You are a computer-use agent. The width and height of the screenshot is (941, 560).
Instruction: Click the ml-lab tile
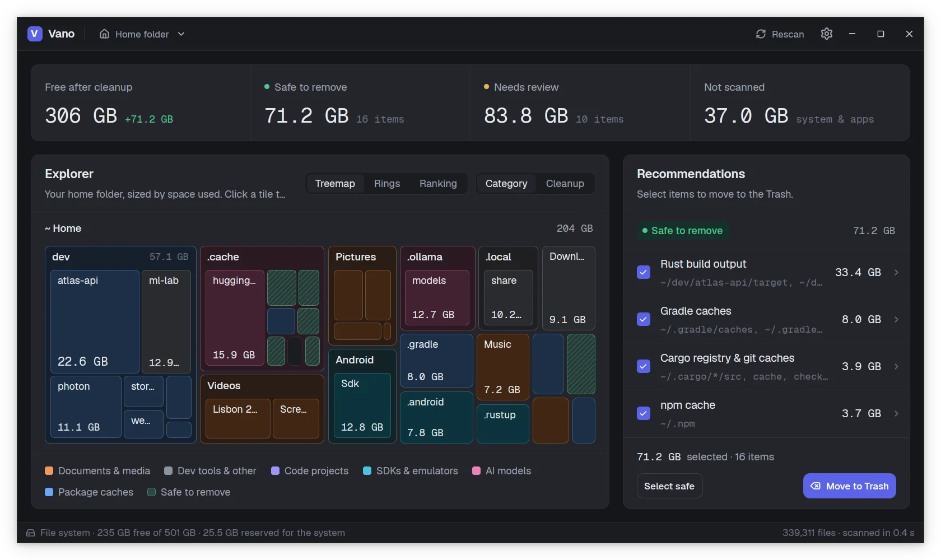(x=166, y=321)
